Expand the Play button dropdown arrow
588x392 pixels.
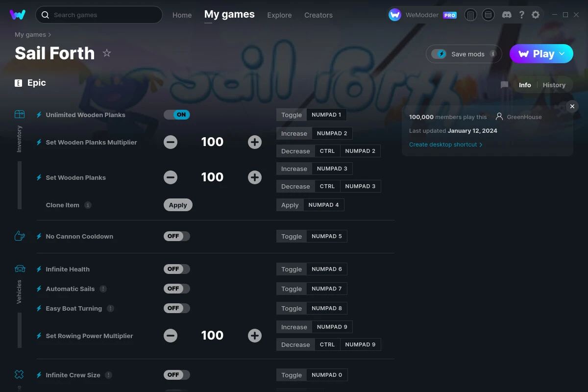click(x=563, y=54)
